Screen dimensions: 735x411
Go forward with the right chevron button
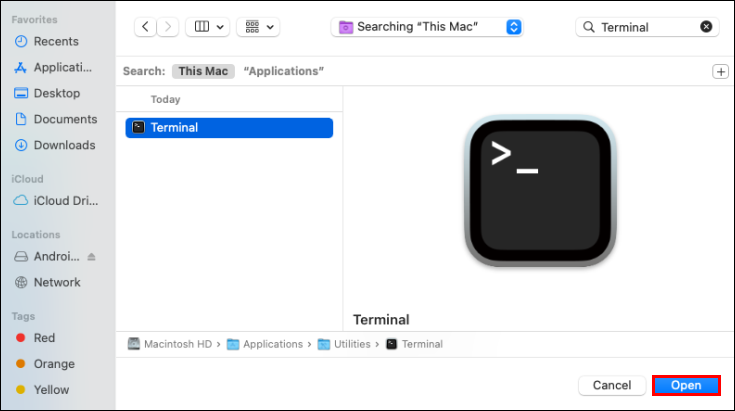168,27
